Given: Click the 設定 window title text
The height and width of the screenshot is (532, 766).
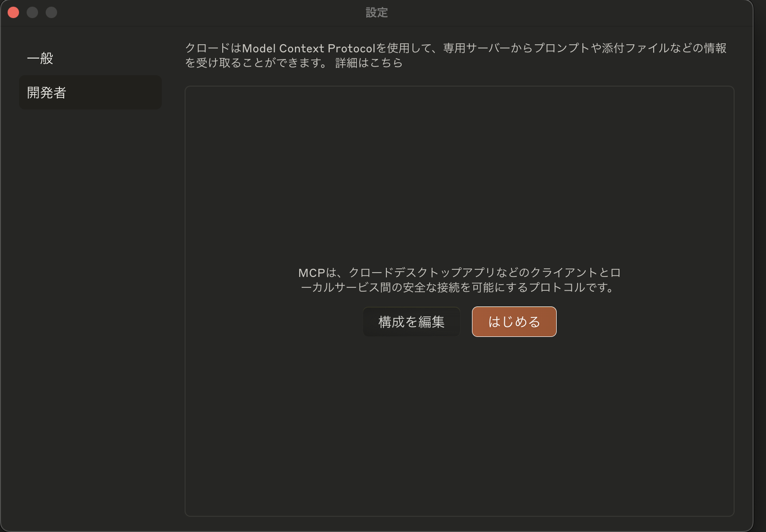Looking at the screenshot, I should [377, 13].
